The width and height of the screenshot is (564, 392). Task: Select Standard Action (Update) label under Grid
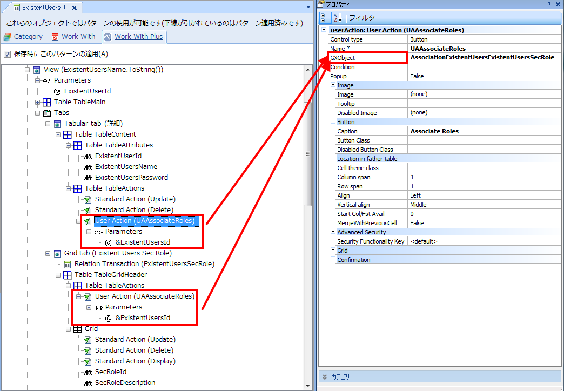click(135, 340)
